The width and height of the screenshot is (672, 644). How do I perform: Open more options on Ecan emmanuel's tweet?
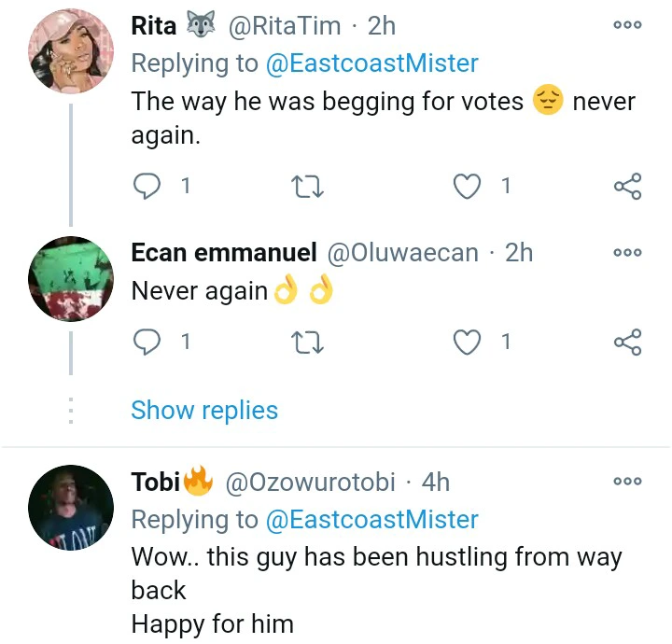coord(627,253)
